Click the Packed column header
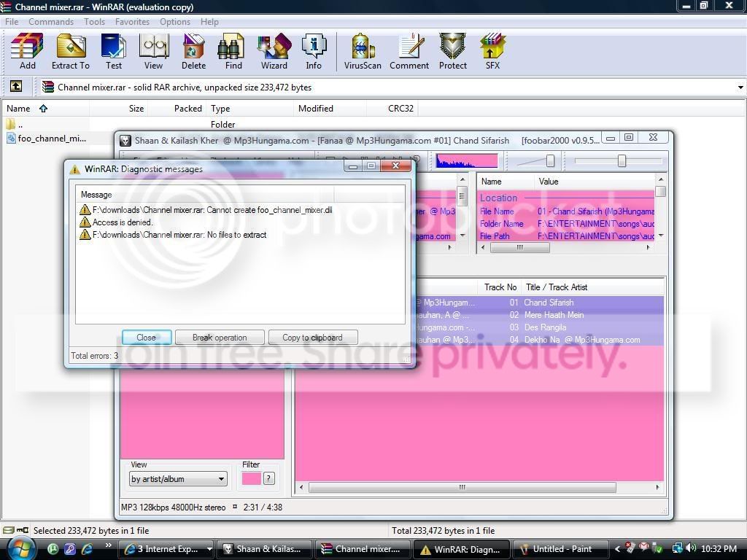Image resolution: width=747 pixels, height=560 pixels. point(177,109)
